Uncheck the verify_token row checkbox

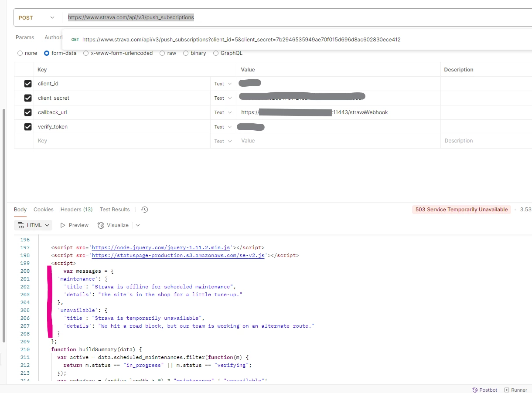click(28, 127)
